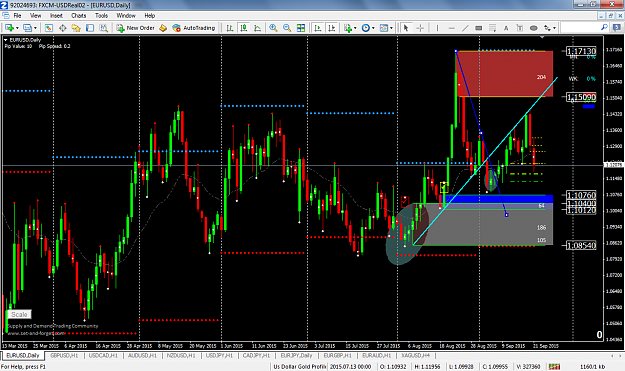Toggle the Chart Shift icon
The width and height of the screenshot is (625, 371).
click(x=331, y=28)
